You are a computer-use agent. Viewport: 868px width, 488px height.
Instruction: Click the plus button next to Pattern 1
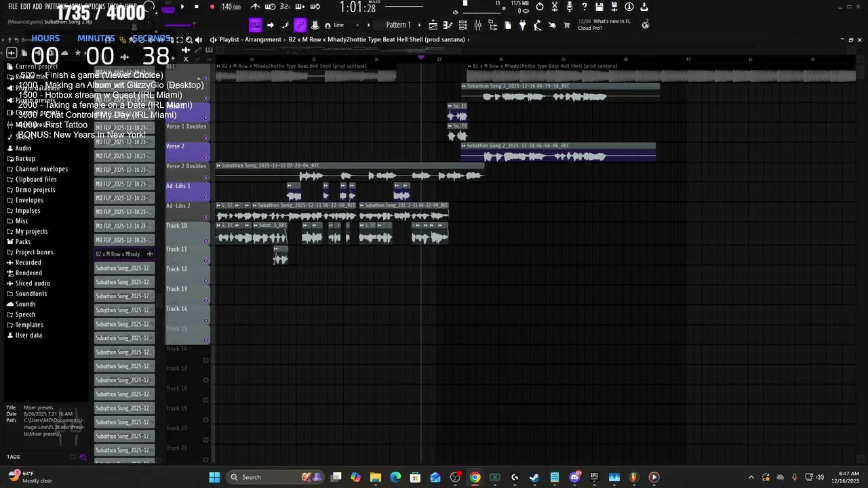tap(420, 25)
